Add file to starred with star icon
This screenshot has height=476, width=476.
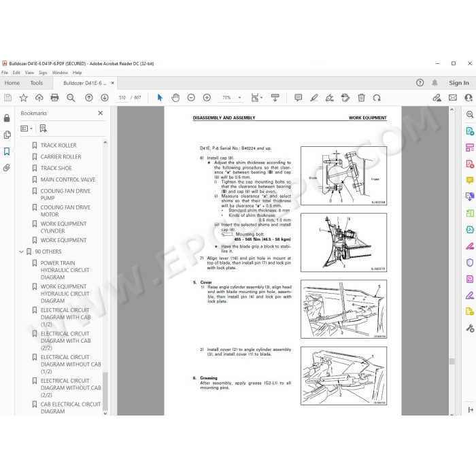point(23,98)
